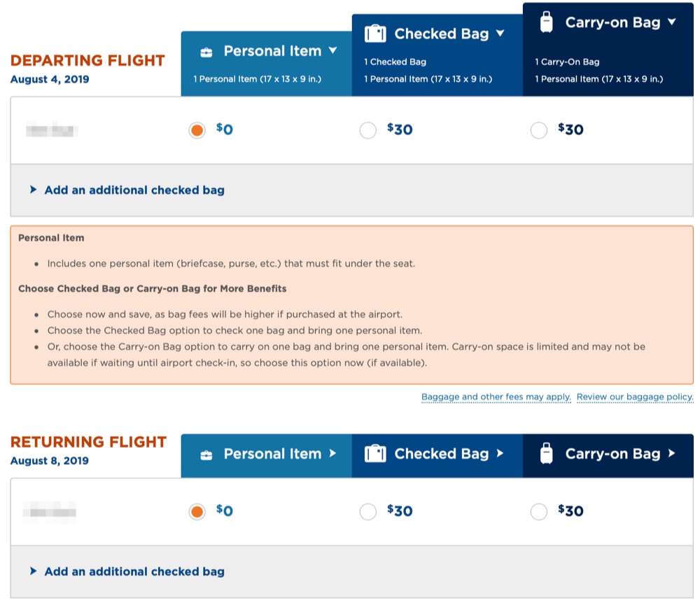Click the departing Checked Bag suitcase icon

[376, 34]
